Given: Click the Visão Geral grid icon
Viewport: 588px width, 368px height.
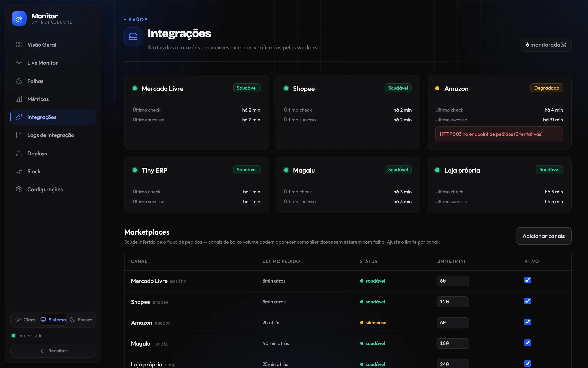Looking at the screenshot, I should pyautogui.click(x=19, y=45).
